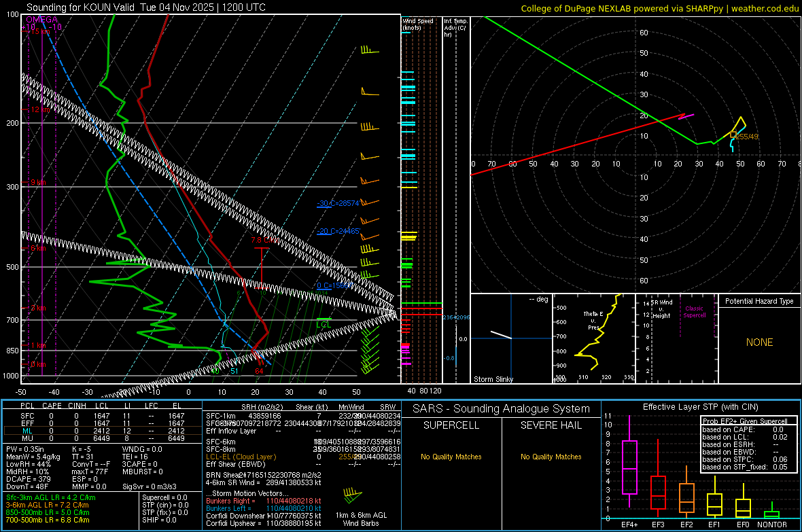Click the DownT = 48F value

point(27,486)
